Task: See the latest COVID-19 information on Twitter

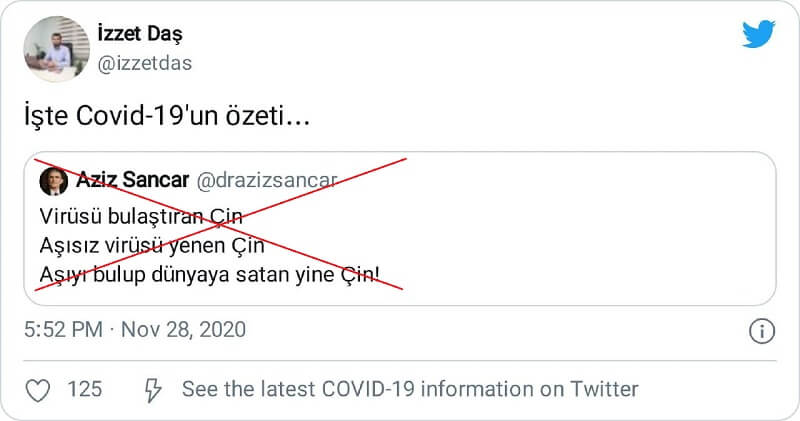Action: [x=409, y=389]
